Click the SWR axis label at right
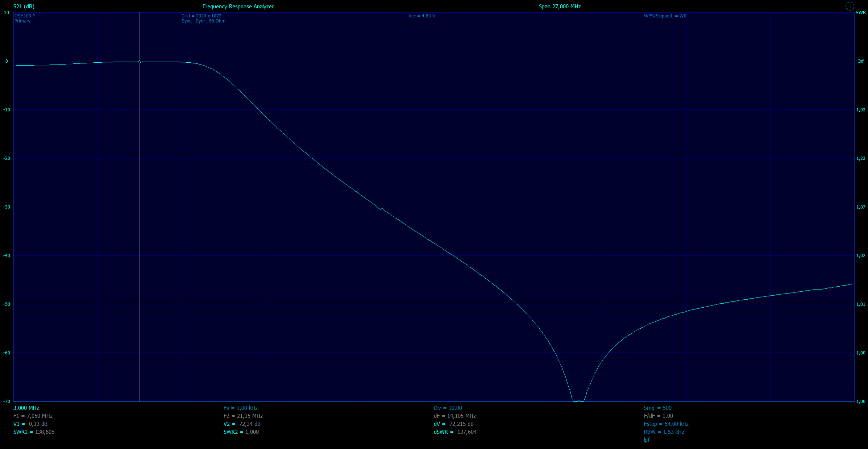 (860, 13)
